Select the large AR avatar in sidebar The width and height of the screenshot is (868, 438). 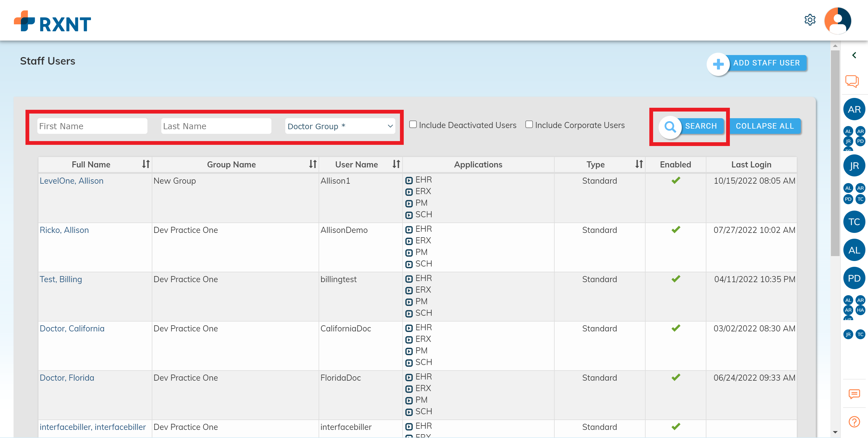(854, 109)
